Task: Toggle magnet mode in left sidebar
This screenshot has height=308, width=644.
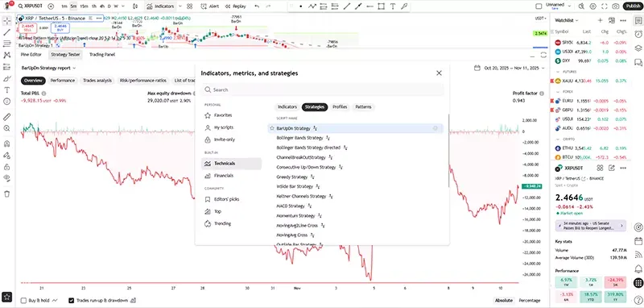Action: pos(6,144)
